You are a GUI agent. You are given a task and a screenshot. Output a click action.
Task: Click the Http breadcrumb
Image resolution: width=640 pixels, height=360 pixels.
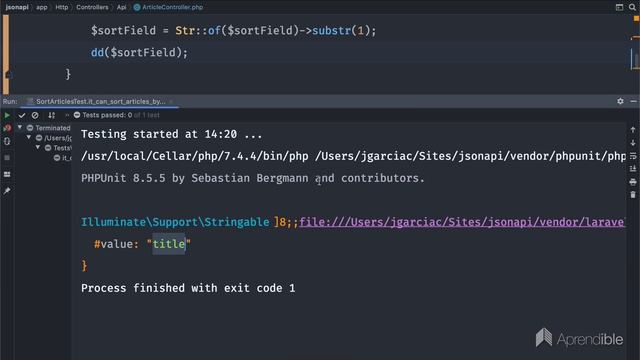coord(62,7)
